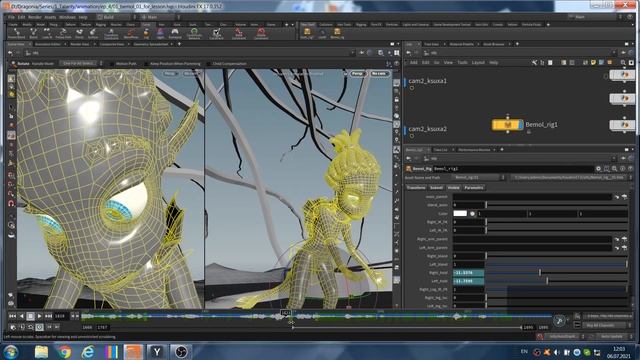Select the Follow Path shelf tool
The width and height of the screenshot is (640, 360).
[x=63, y=33]
